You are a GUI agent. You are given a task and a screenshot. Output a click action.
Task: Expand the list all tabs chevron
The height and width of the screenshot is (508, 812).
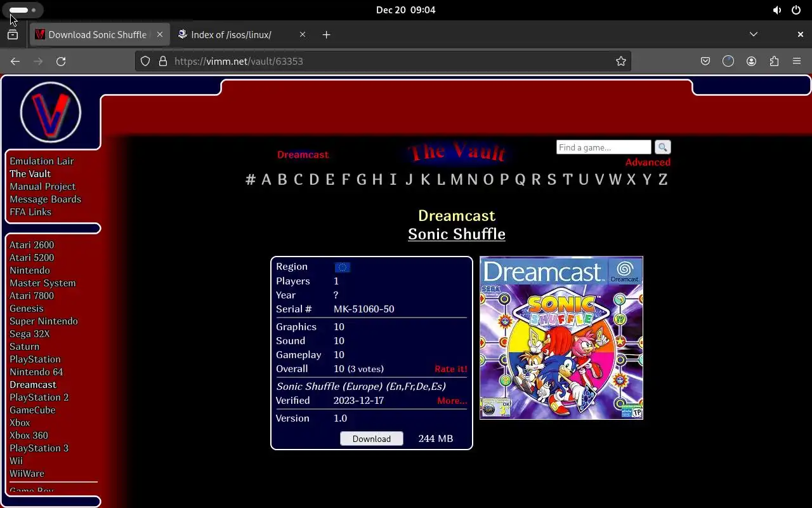[754, 34]
